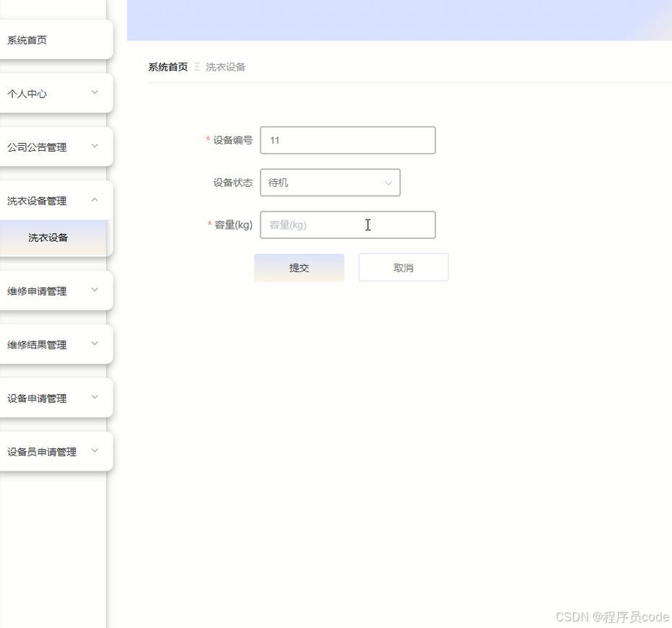Navigate to 个人中心 in the sidebar

(27, 93)
